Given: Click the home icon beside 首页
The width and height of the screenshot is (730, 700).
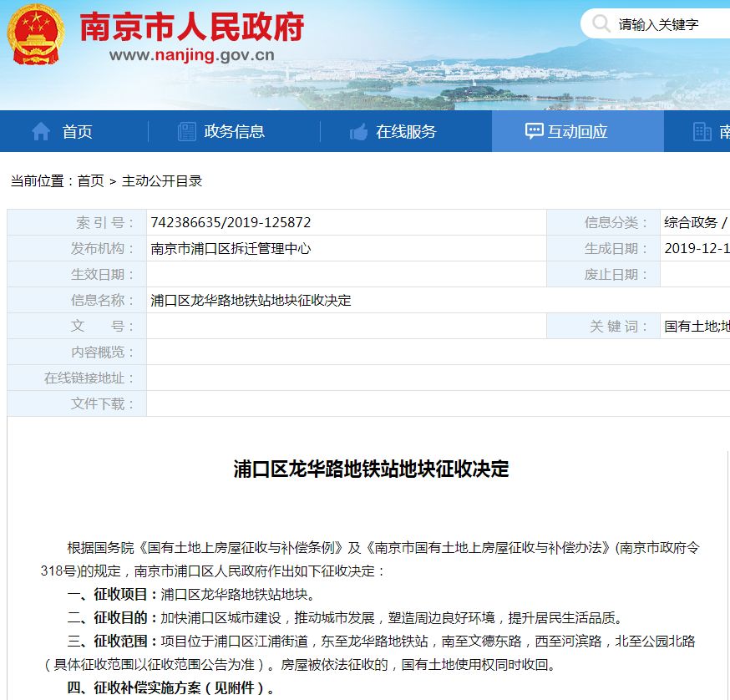Looking at the screenshot, I should (x=41, y=130).
